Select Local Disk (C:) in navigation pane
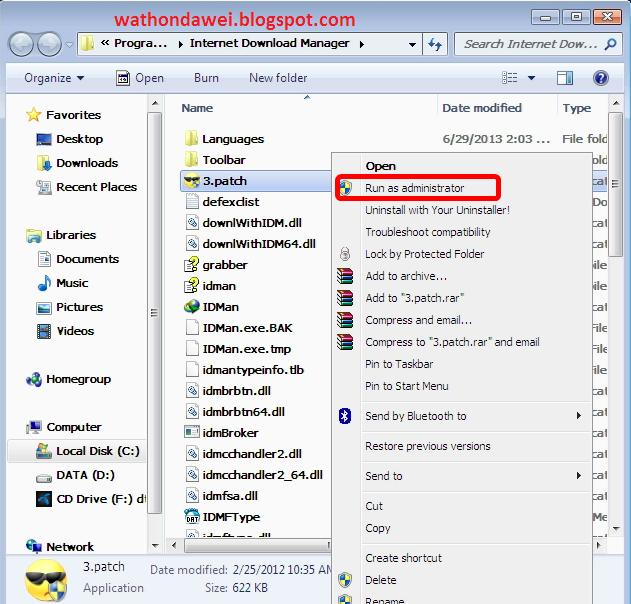 (98, 451)
